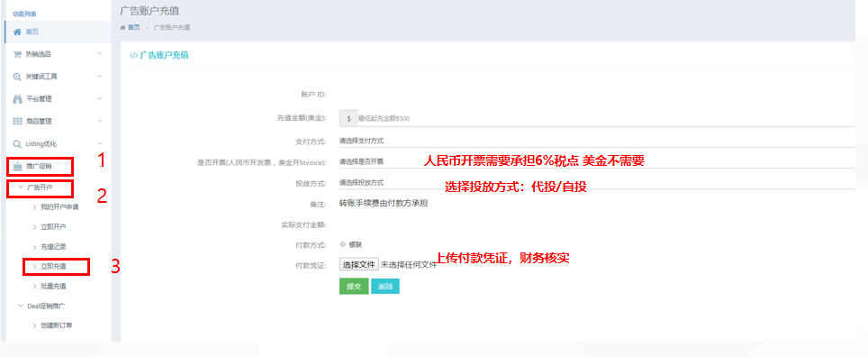Click the 实际支付金额 label
The image size is (868, 357).
pyautogui.click(x=304, y=225)
